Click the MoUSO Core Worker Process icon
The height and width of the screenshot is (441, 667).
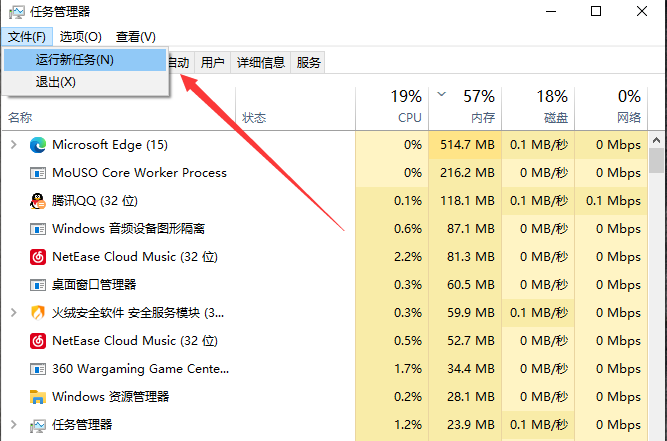38,173
